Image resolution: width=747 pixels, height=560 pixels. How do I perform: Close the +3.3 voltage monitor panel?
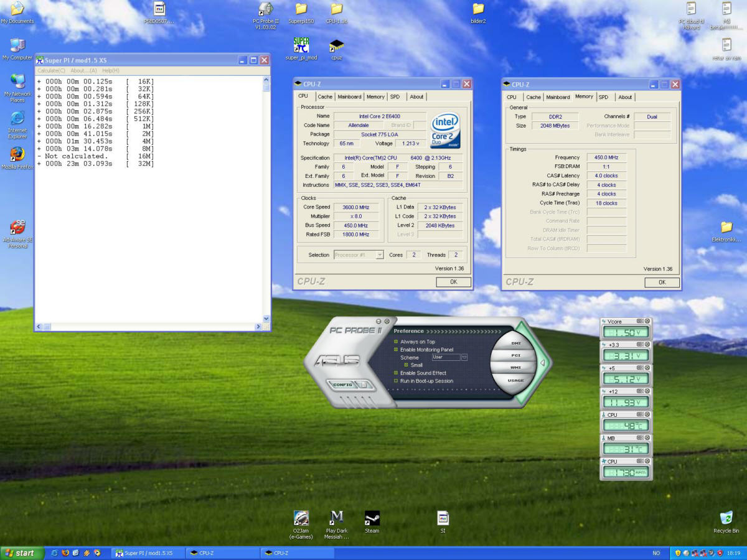(x=647, y=344)
